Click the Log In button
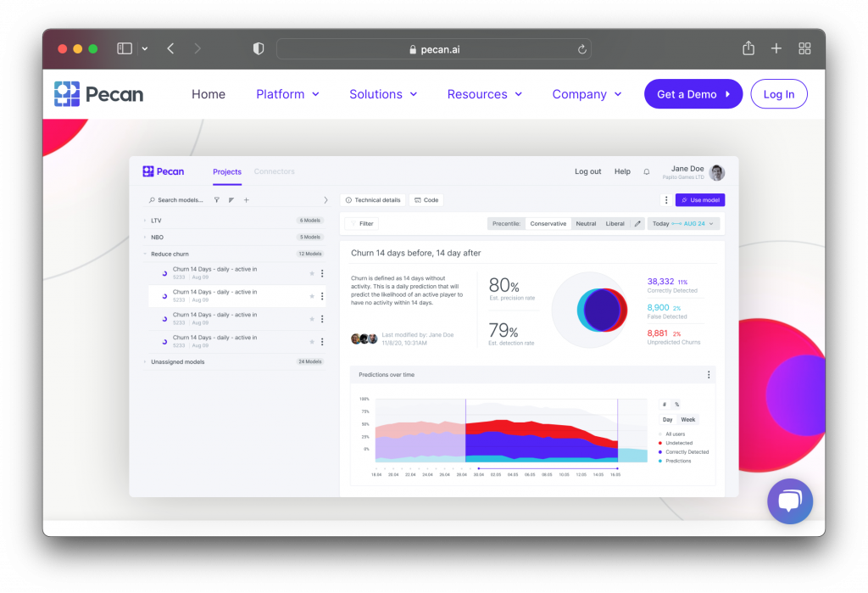Viewport: 868px width, 593px height. [779, 94]
